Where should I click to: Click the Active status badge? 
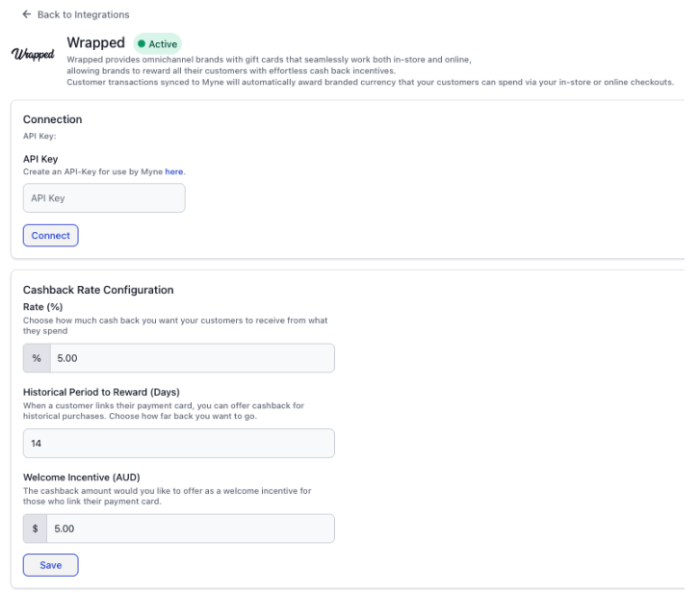pos(158,43)
